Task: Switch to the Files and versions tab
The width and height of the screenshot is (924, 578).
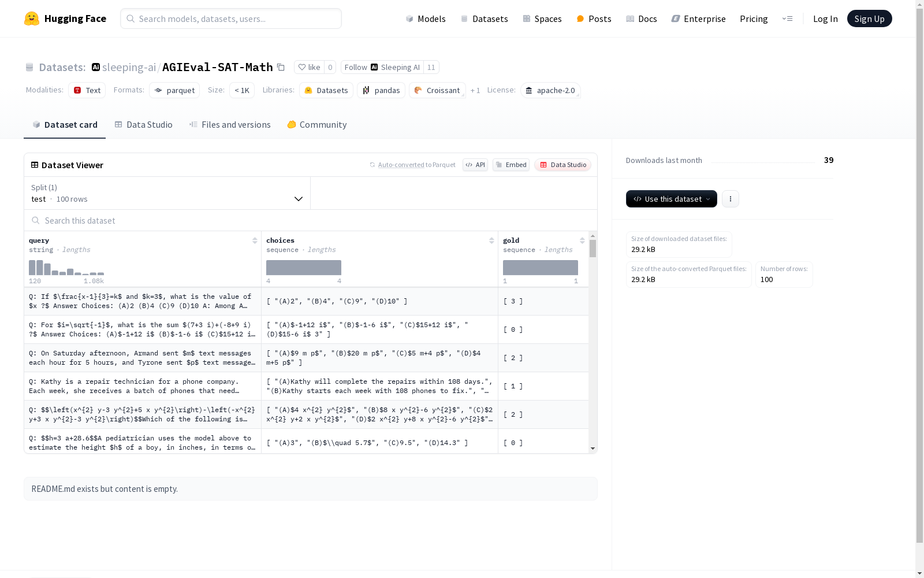Action: (230, 124)
